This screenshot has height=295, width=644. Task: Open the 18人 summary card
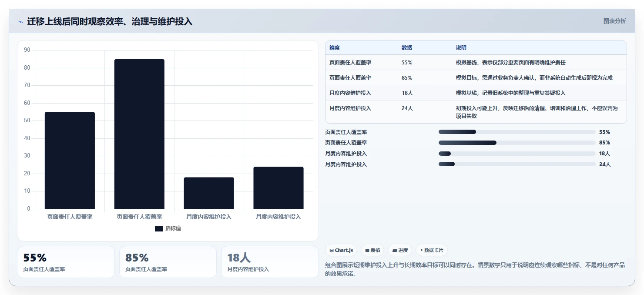[x=270, y=262]
